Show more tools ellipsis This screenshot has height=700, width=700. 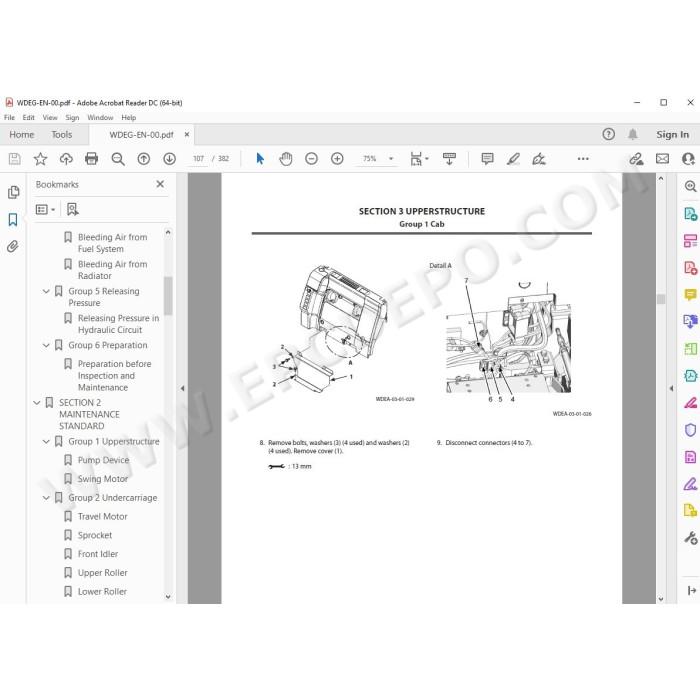click(x=583, y=158)
